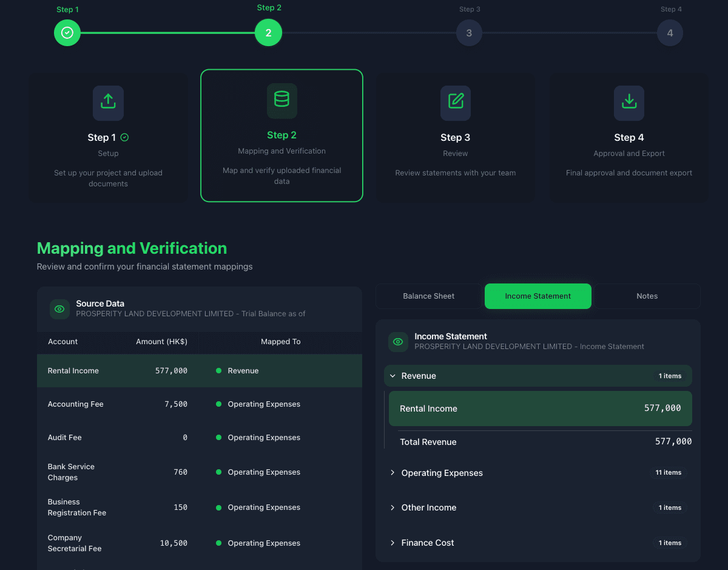Open the Notes tab
The image size is (728, 570).
pyautogui.click(x=647, y=296)
